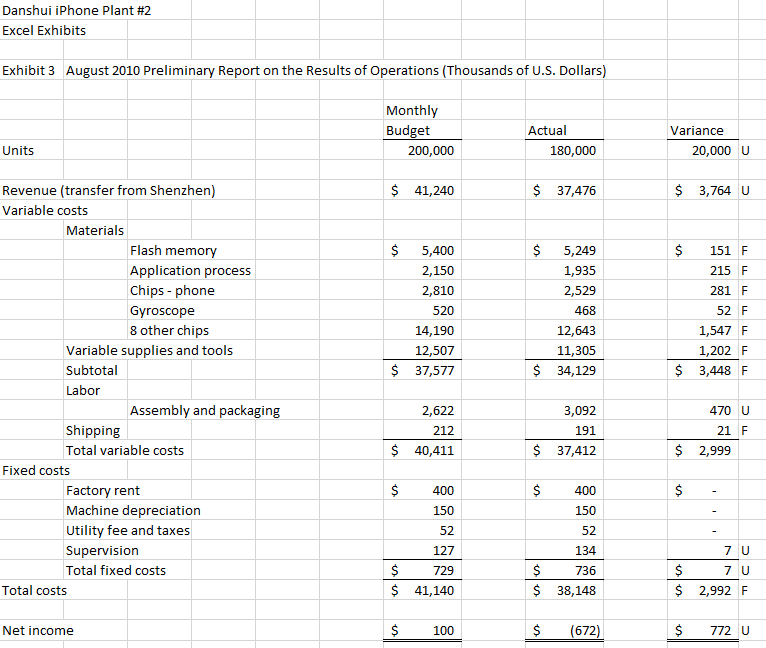Image resolution: width=766 pixels, height=648 pixels.
Task: Click supplies and tools actual 11,305
Action: (x=576, y=351)
